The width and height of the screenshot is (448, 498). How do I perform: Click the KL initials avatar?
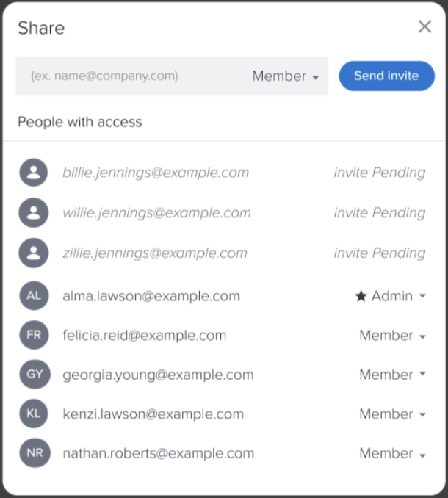34,414
